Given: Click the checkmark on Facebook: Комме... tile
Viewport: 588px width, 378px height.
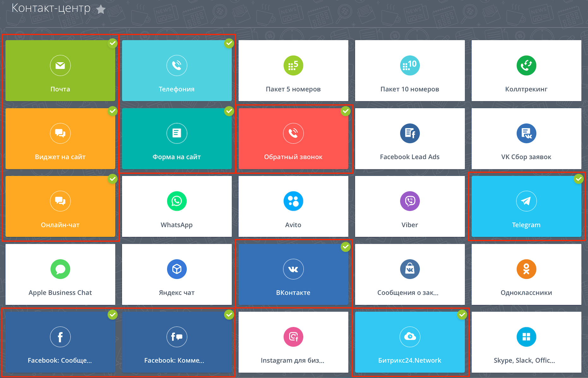Looking at the screenshot, I should click(229, 315).
